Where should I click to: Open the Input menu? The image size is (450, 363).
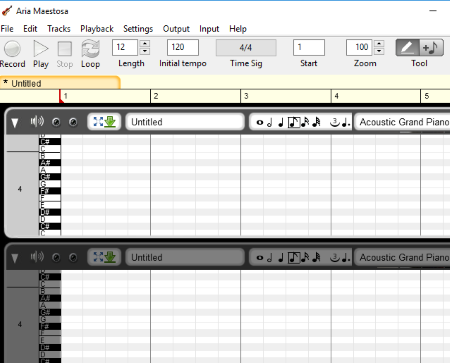pyautogui.click(x=209, y=29)
